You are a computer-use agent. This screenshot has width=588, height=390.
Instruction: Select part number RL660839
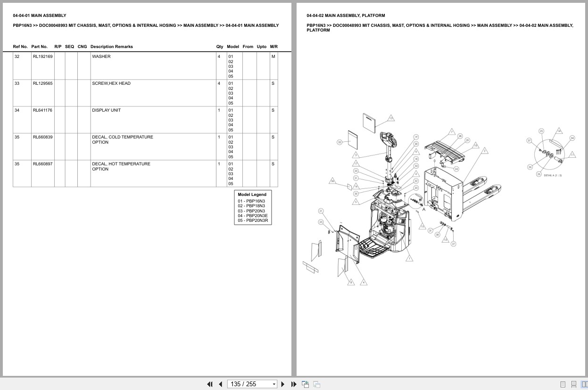[42, 137]
